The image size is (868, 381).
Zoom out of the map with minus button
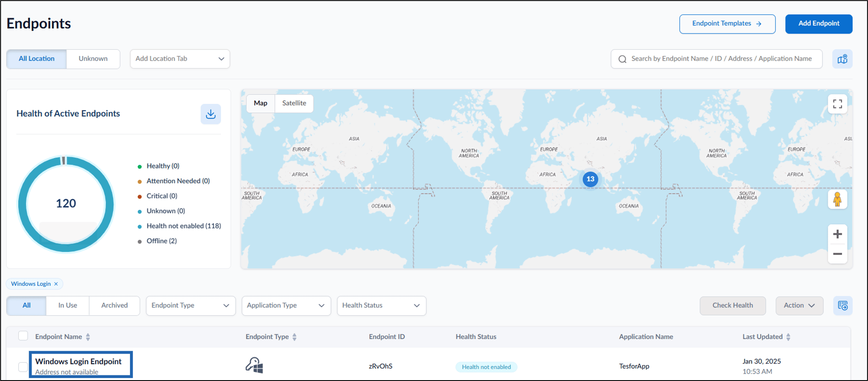[837, 254]
